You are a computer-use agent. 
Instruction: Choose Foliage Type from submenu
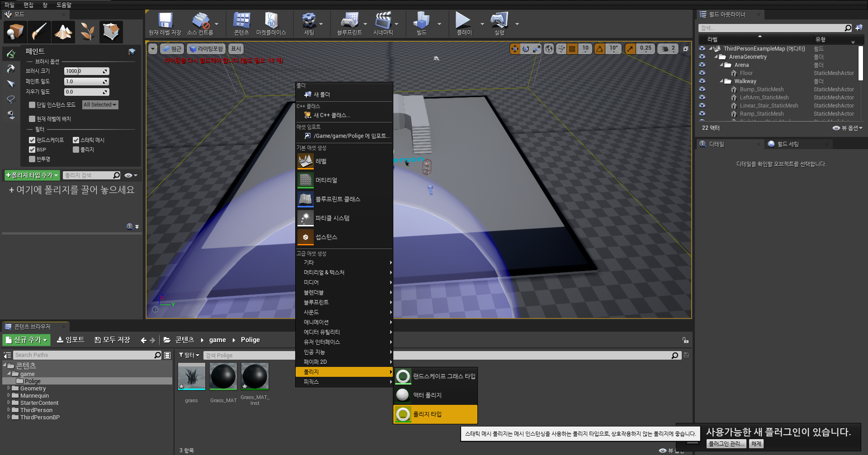(435, 414)
